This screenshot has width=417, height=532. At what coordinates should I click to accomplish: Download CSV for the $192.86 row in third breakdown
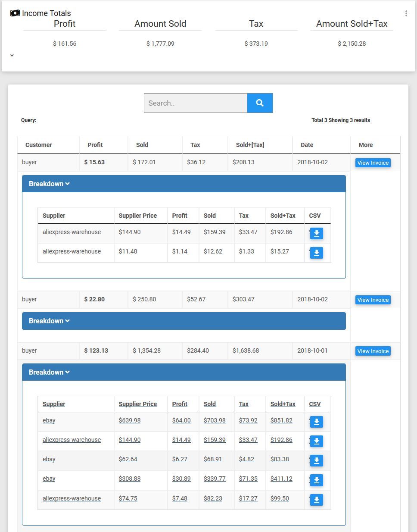click(317, 441)
